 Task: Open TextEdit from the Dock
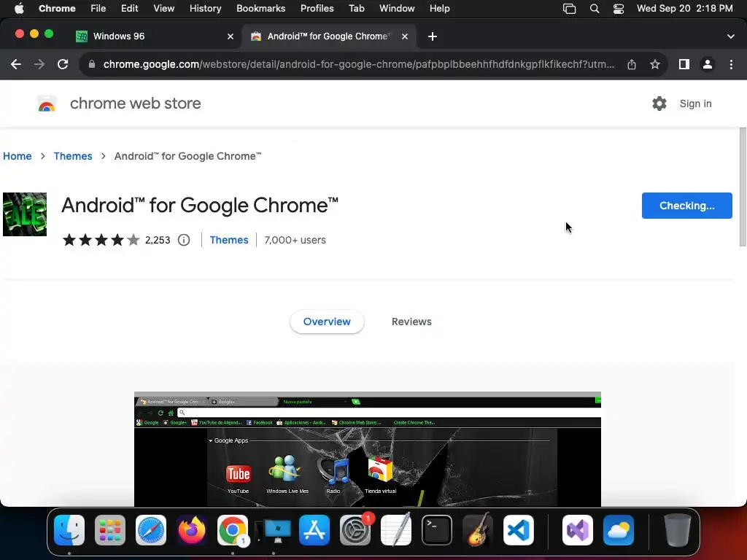tap(396, 530)
